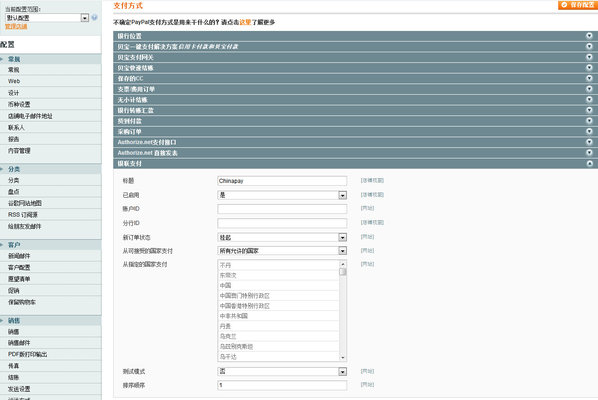Open the 报告 sidebar tab
This screenshot has height=400, width=598.
point(51,139)
